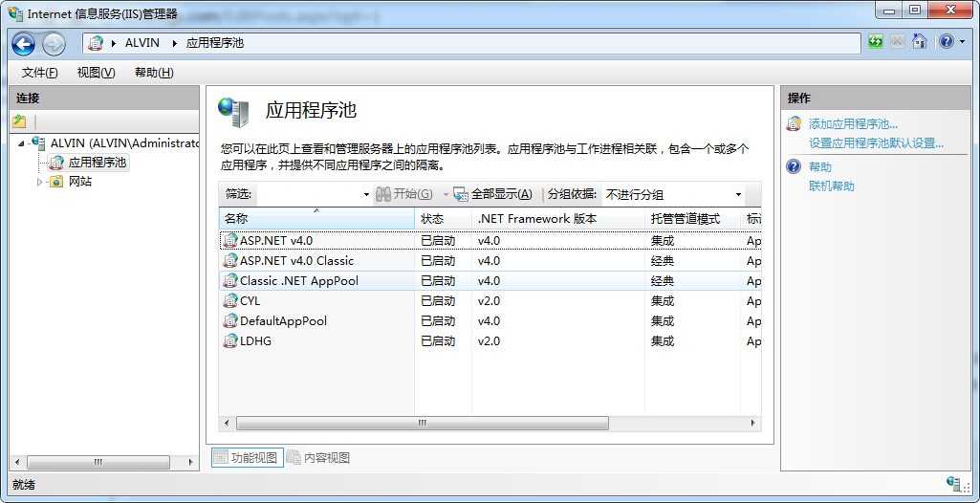The image size is (980, 503).
Task: Open the 文件(F) menu
Action: pyautogui.click(x=40, y=73)
